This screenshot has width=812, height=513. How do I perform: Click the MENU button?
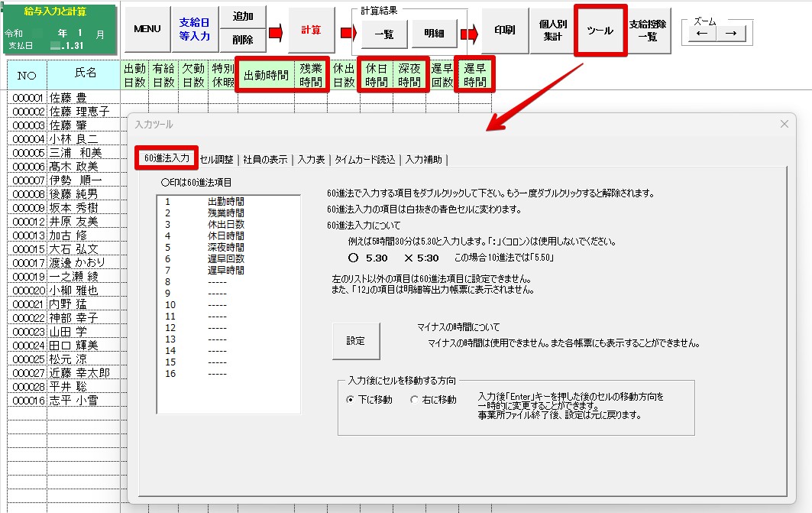click(147, 29)
